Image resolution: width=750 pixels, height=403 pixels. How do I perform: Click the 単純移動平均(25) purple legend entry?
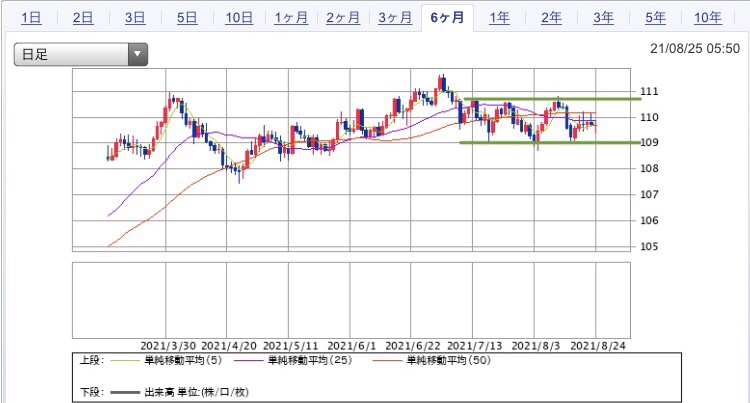pos(293,360)
